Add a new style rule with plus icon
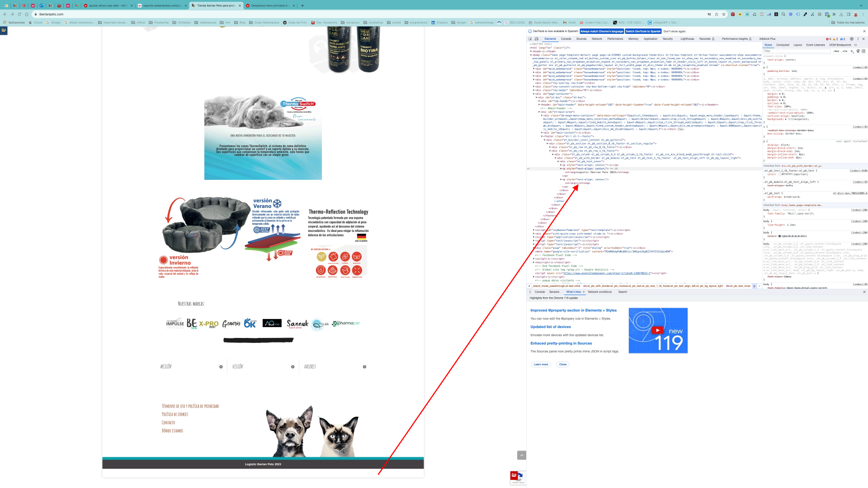Viewport: 868px width, 488px height. pyautogui.click(x=852, y=51)
